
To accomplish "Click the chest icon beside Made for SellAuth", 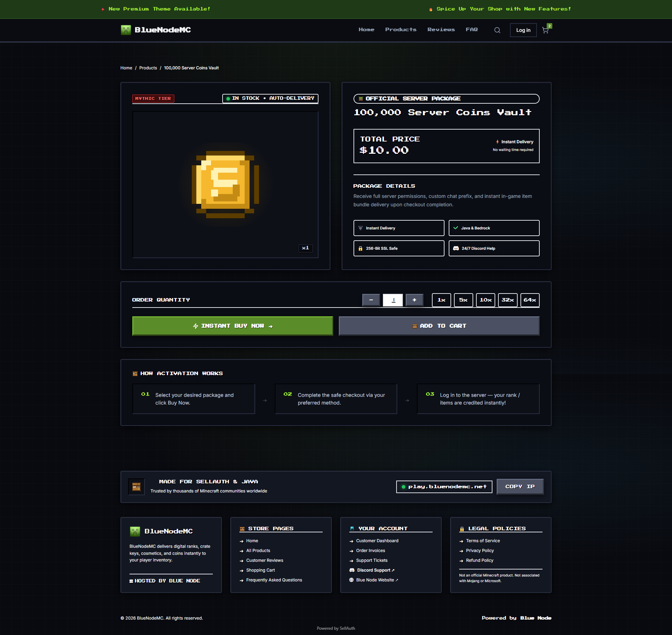I will 136,486.
